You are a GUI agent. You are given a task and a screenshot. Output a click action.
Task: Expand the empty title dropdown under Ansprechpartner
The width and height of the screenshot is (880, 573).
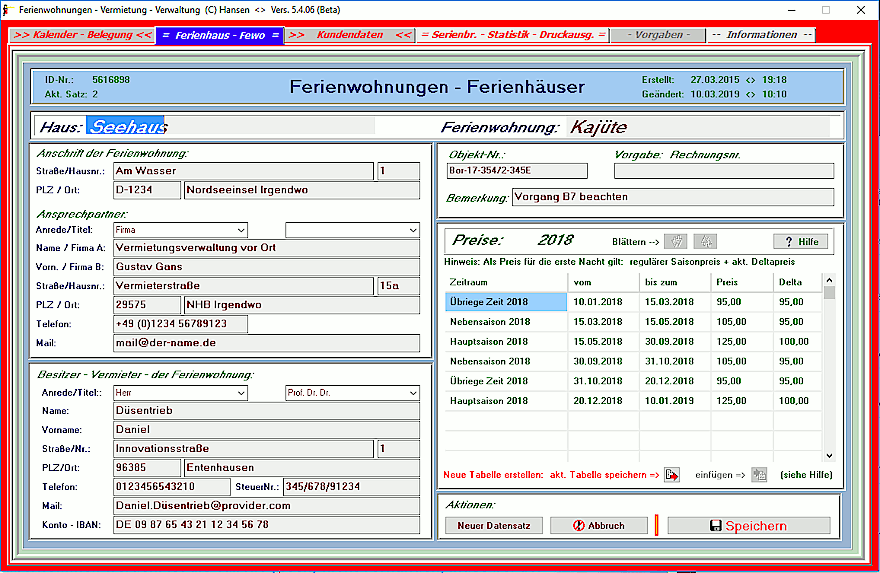[x=352, y=229]
